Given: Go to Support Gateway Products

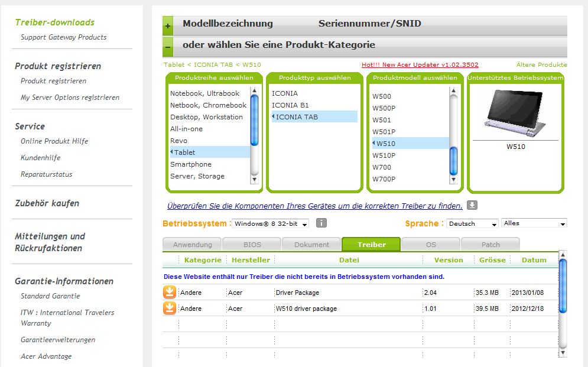Looking at the screenshot, I should (x=63, y=37).
